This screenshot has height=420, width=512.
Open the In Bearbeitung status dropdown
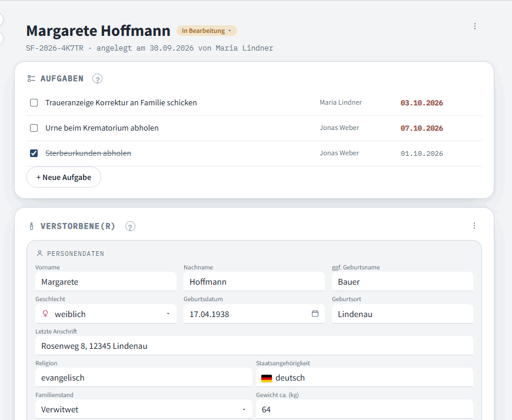tap(207, 31)
